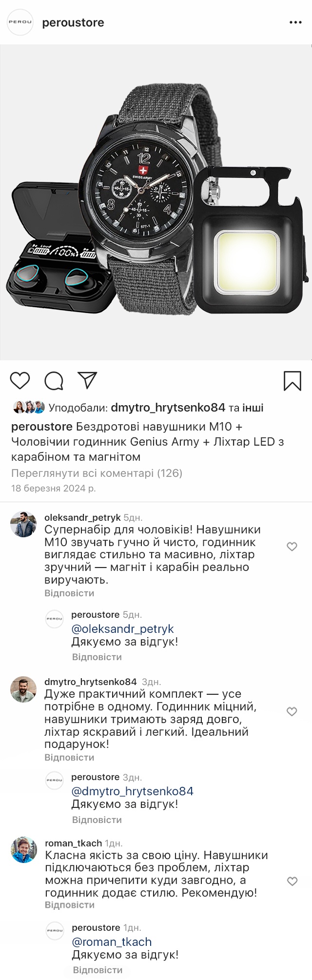This screenshot has height=980, width=312.
Task: Like dmytro_hrytsenko84's comment
Action: pyautogui.click(x=292, y=711)
